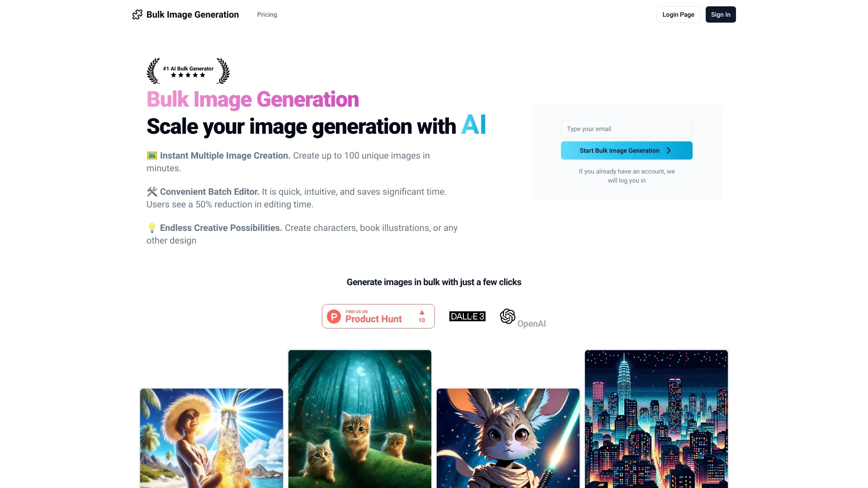Click the laurel wreath award badge icon
Image resolution: width=868 pixels, height=488 pixels.
click(188, 70)
